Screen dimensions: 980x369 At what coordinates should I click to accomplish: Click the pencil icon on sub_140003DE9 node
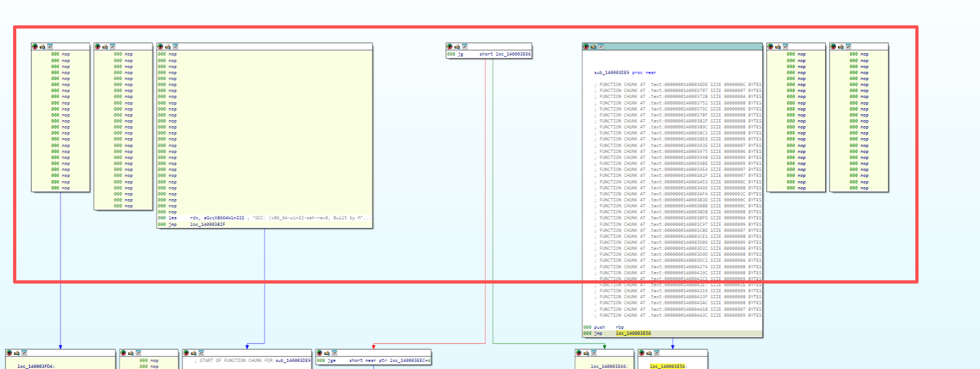594,47
